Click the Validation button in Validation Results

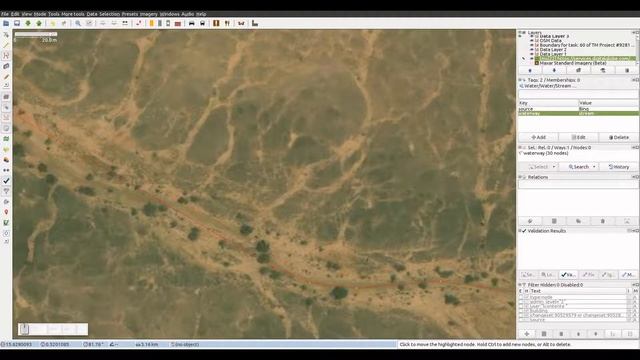[568, 275]
